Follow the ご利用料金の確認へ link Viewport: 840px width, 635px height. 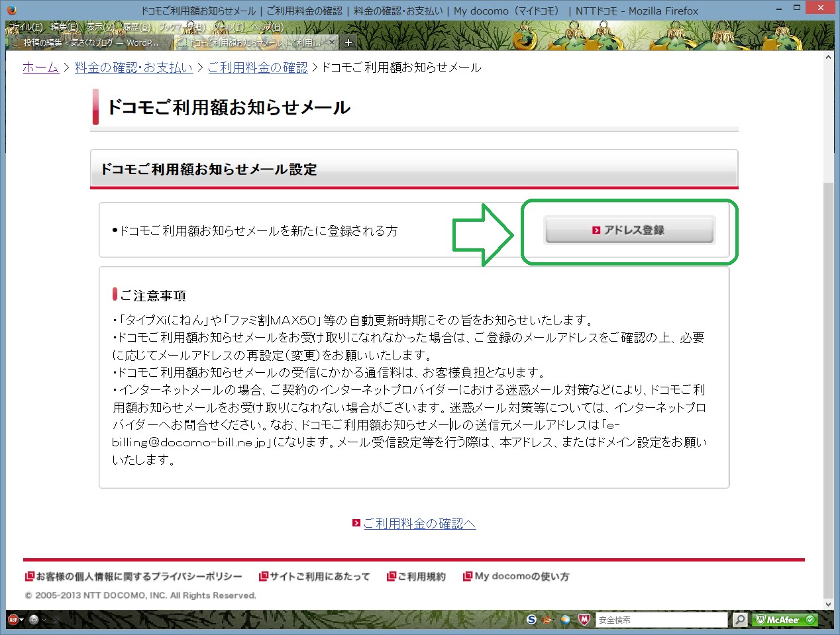[x=419, y=524]
